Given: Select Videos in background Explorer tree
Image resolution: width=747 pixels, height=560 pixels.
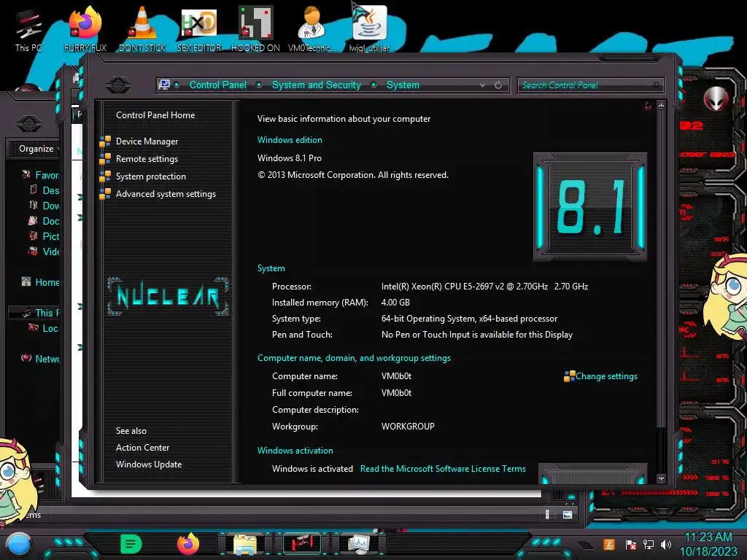Looking at the screenshot, I should click(x=50, y=252).
